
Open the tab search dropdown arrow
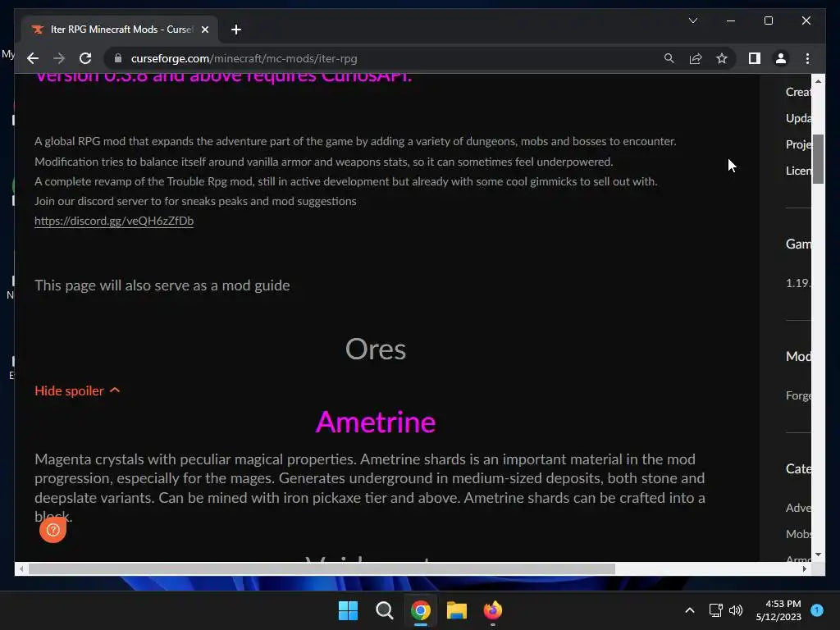[x=692, y=21]
